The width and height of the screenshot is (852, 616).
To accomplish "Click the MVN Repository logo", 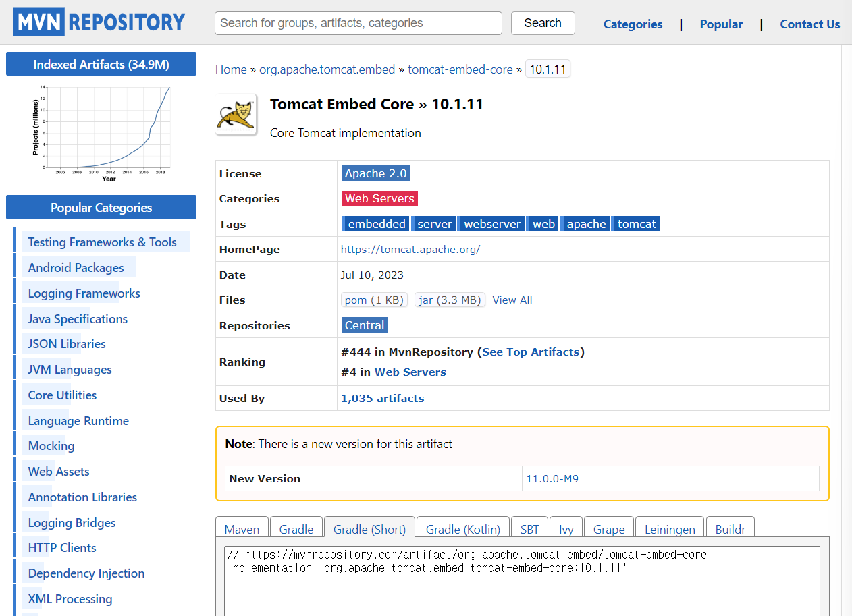I will point(99,22).
